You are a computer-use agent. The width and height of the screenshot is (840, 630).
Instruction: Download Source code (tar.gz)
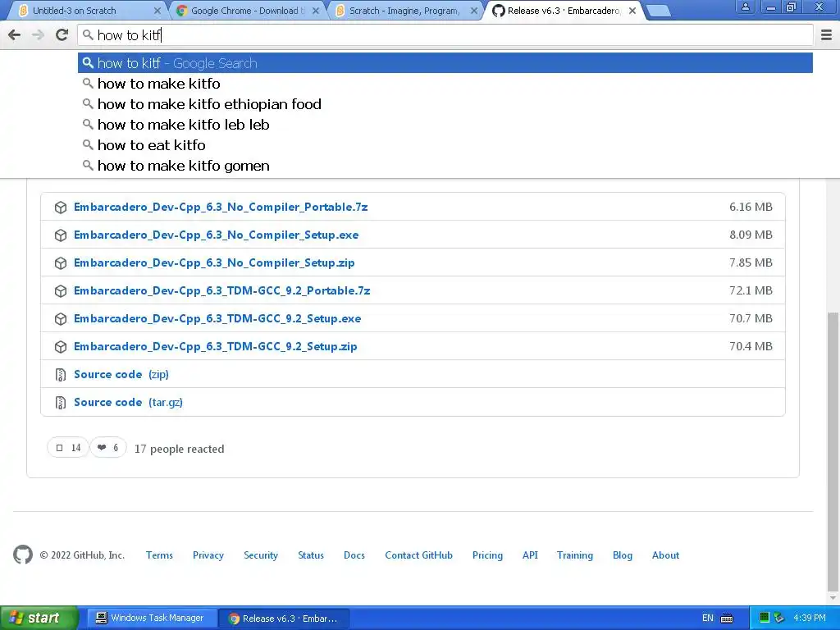128,402
